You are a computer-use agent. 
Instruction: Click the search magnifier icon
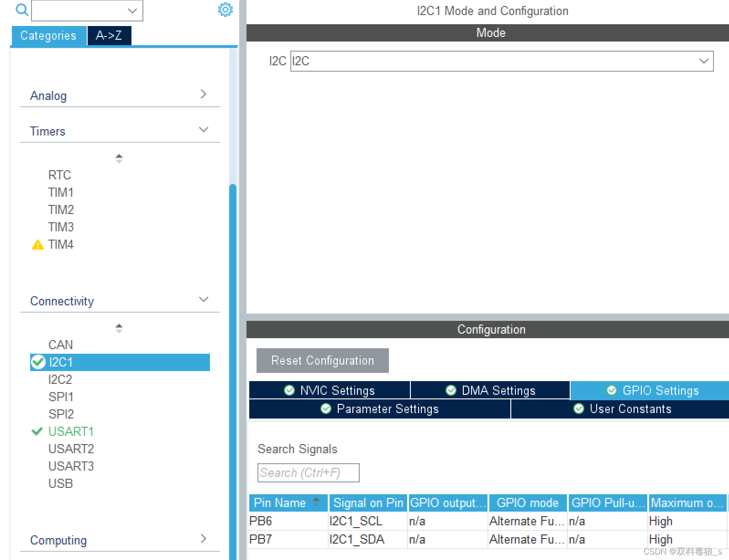click(x=21, y=9)
